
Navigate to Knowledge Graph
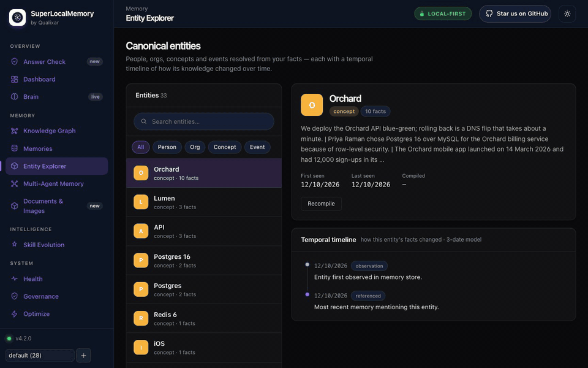coord(56,131)
